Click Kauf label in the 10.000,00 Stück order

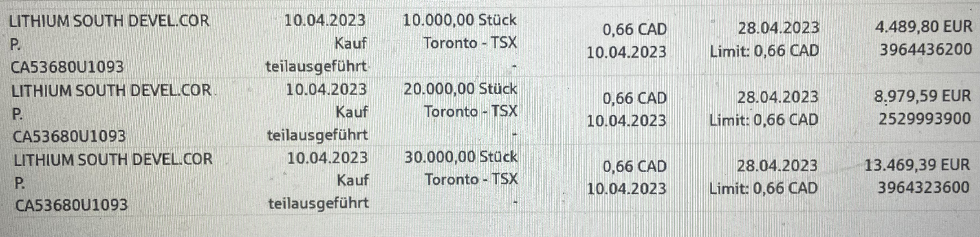click(350, 44)
